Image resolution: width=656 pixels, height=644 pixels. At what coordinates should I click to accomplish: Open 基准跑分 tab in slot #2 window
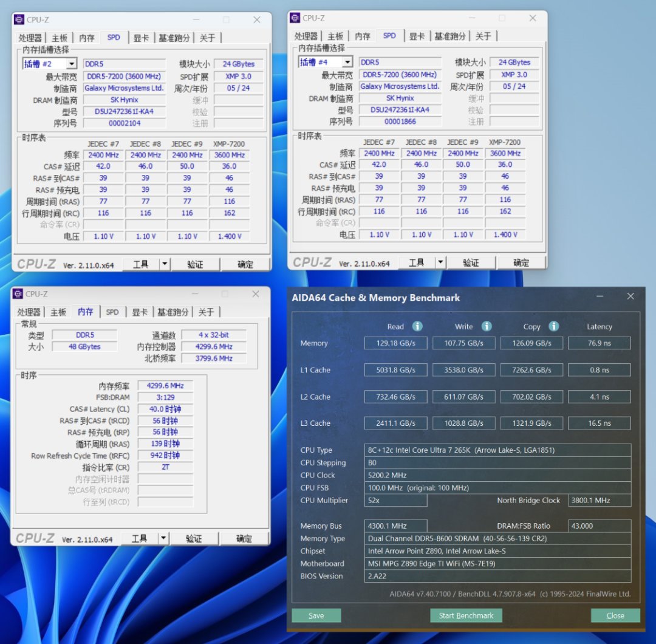[174, 38]
